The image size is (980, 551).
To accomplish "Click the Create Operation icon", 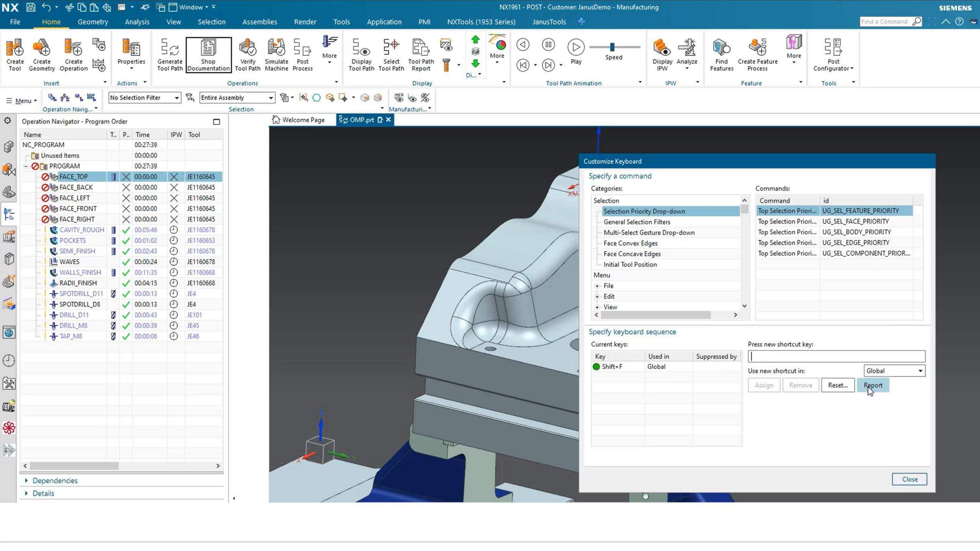I will (73, 54).
